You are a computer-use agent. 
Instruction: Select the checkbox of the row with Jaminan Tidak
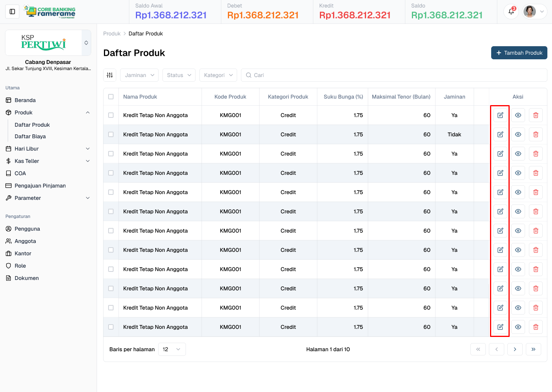tap(111, 134)
